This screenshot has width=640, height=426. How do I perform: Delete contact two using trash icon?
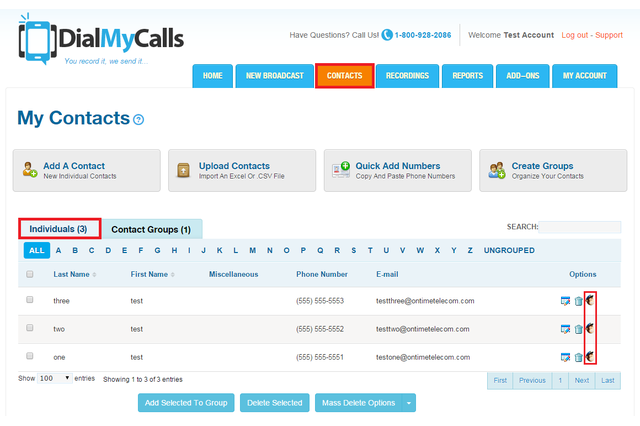578,329
